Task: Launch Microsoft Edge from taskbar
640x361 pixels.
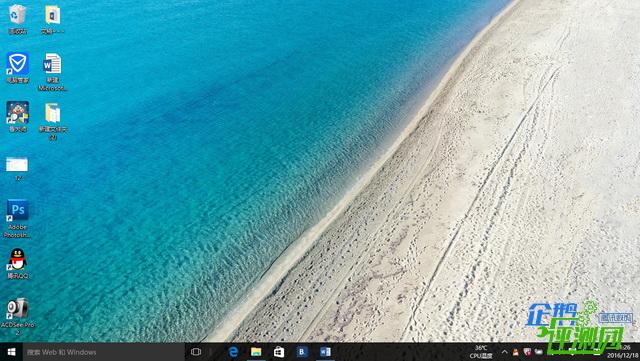Action: point(233,352)
